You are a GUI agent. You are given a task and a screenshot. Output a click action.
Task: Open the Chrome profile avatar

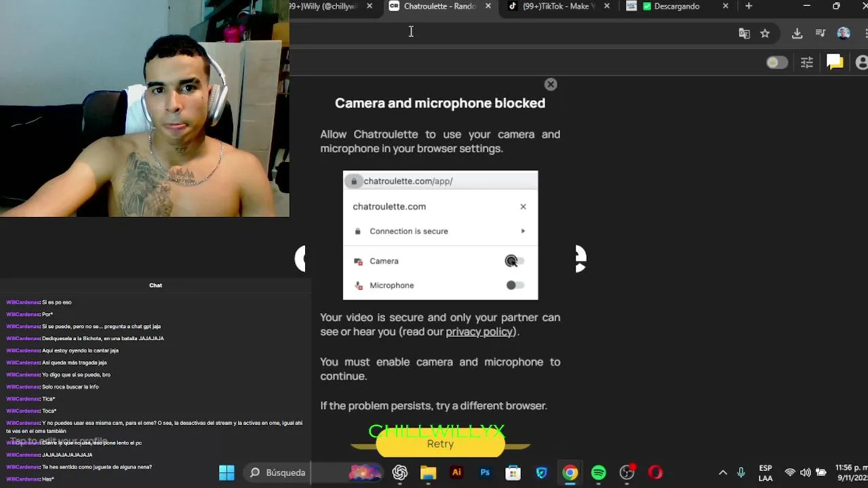(x=844, y=33)
